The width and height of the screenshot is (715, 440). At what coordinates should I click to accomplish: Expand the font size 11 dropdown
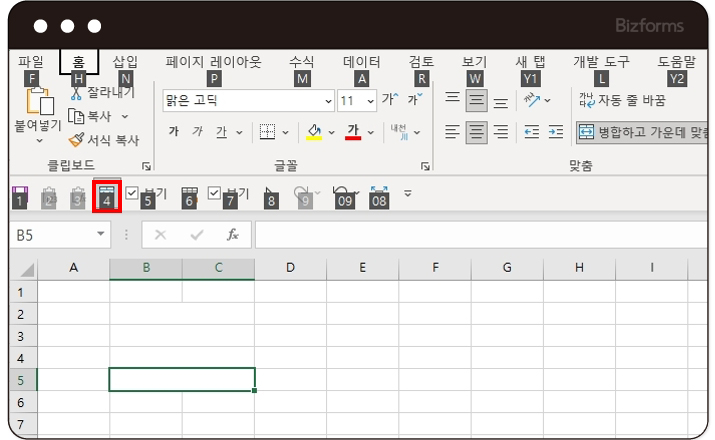click(x=371, y=101)
